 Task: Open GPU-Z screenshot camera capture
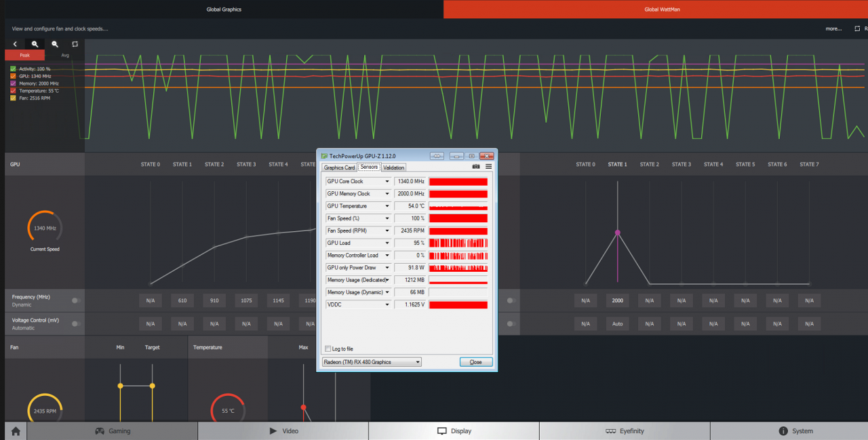[x=476, y=166]
